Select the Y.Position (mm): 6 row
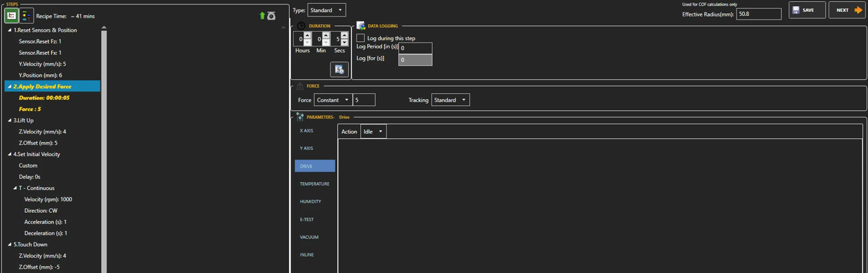This screenshot has height=273, width=868. [41, 76]
